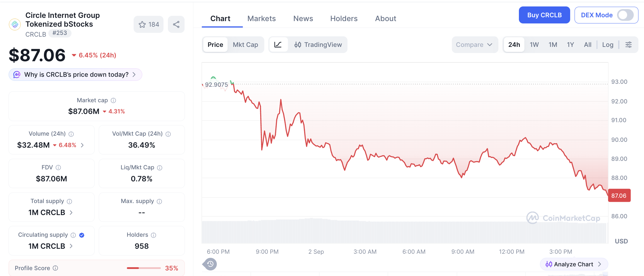Click the history clock icon below chart

coord(210,264)
